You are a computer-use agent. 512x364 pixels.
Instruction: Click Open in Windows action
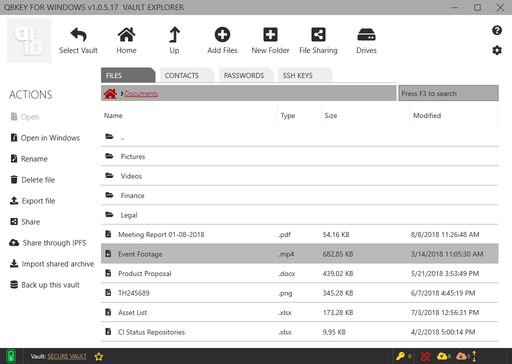pyautogui.click(x=45, y=138)
